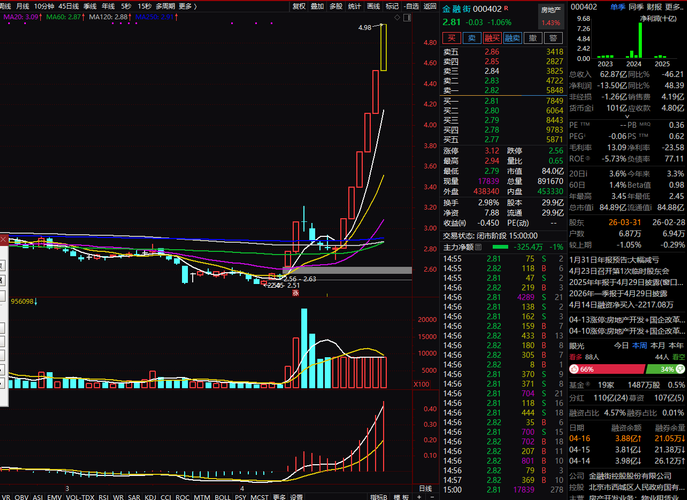
Task: Open the indicator 设置 settings
Action: click(297, 497)
